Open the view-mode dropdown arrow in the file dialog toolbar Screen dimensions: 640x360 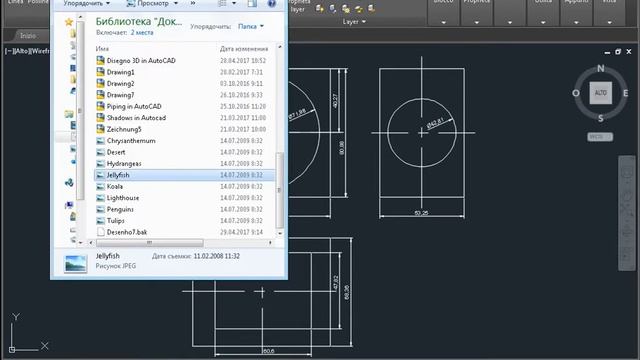pyautogui.click(x=234, y=3)
